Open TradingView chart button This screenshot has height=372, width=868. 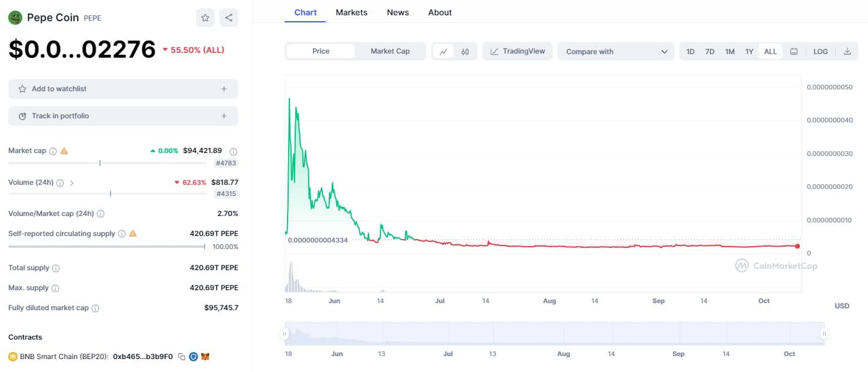pos(518,51)
